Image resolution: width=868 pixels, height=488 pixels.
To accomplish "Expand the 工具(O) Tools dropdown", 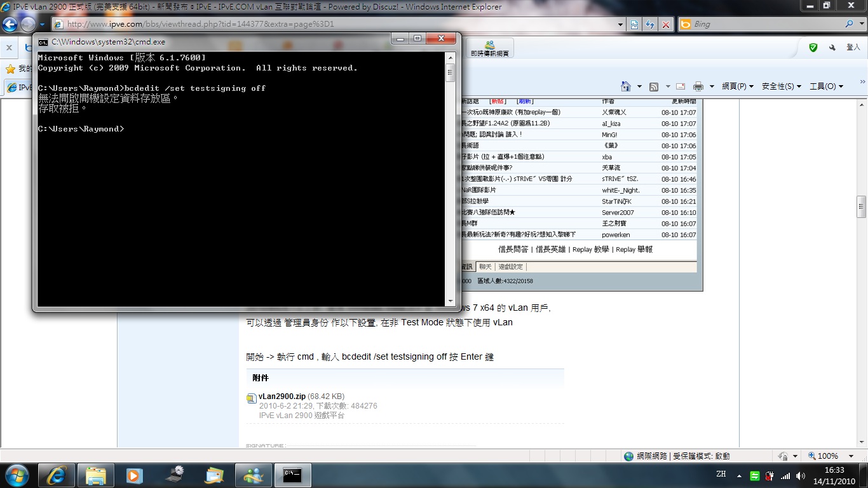I will (826, 86).
